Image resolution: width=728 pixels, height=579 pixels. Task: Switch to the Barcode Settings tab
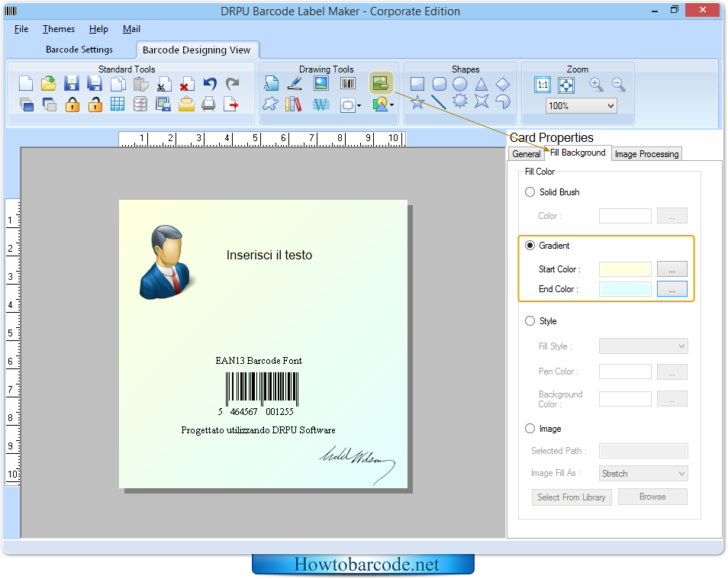(79, 50)
